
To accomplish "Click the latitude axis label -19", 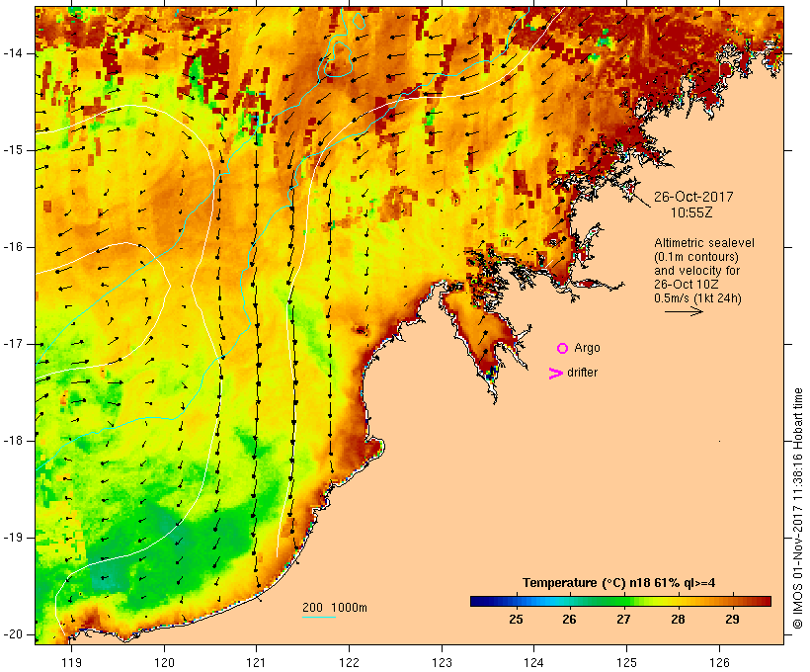I will (x=12, y=538).
